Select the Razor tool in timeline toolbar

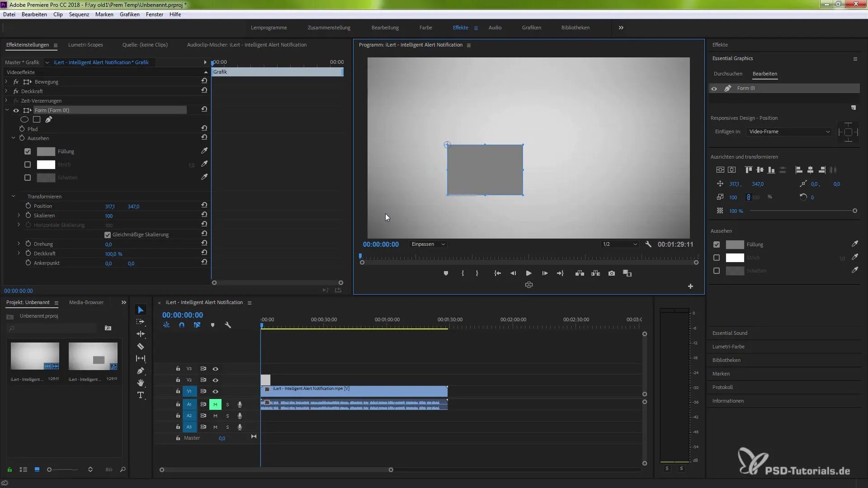pyautogui.click(x=141, y=347)
